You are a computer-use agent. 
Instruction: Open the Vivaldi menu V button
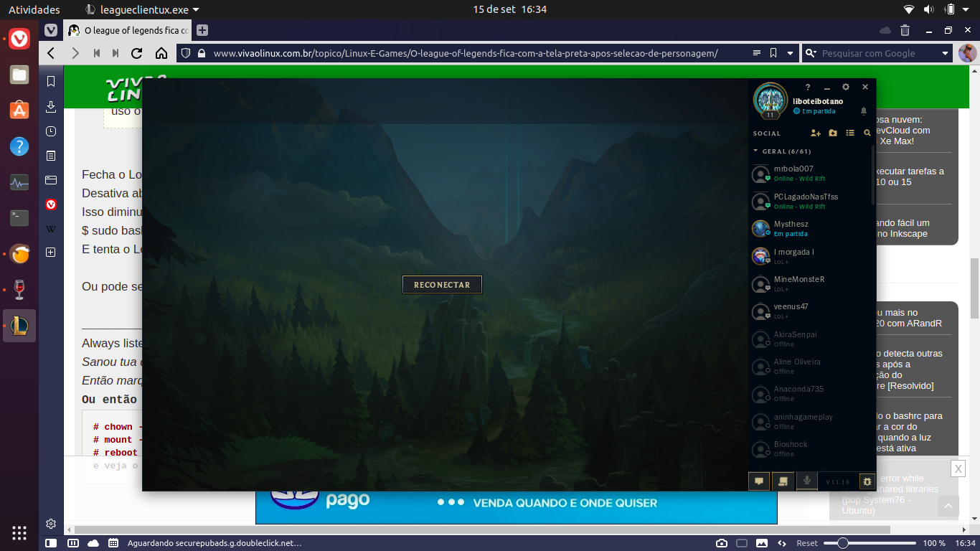pos(51,30)
